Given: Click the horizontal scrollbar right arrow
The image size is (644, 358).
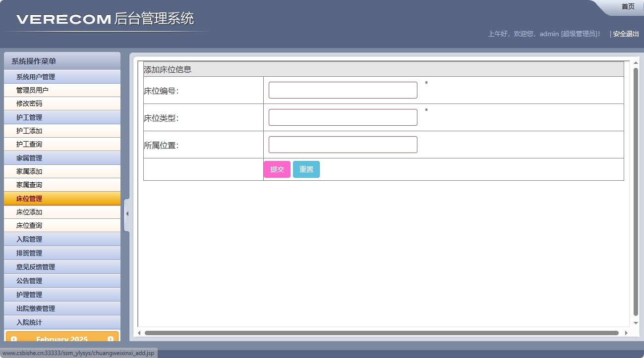Looking at the screenshot, I should [626, 333].
